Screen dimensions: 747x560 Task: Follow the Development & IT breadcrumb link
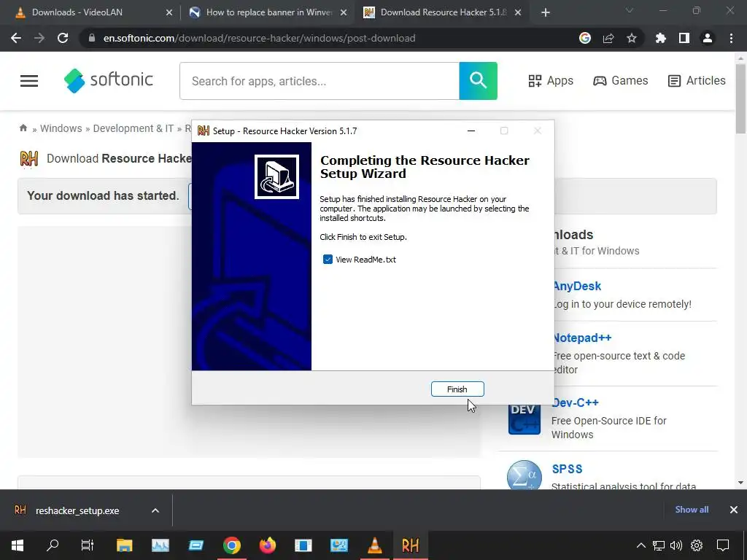coord(133,128)
